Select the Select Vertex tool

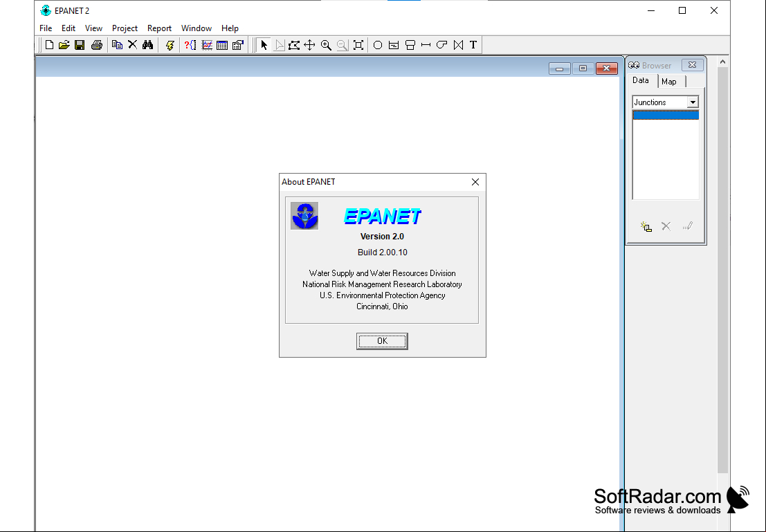point(279,45)
